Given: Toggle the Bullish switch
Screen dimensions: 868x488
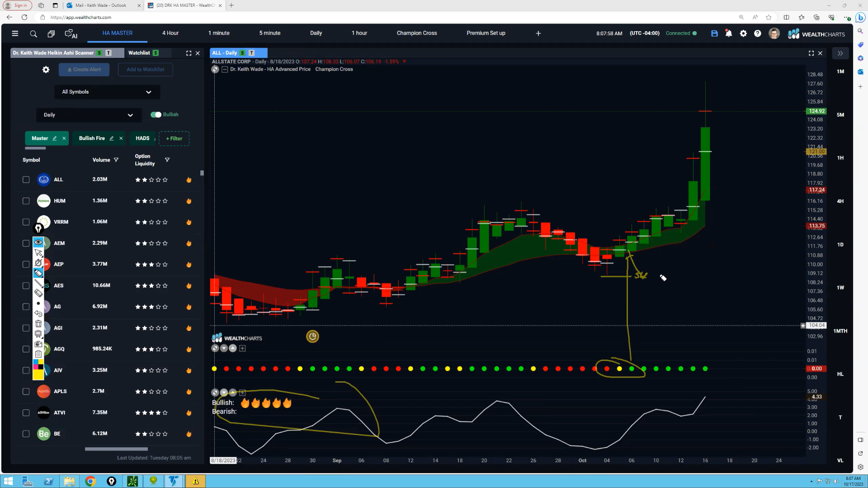Looking at the screenshot, I should [x=156, y=115].
